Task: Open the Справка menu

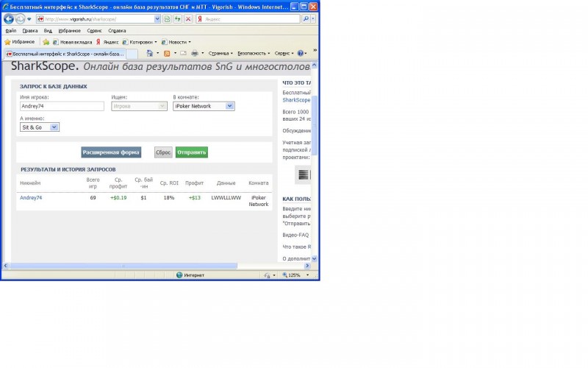Action: click(x=117, y=31)
